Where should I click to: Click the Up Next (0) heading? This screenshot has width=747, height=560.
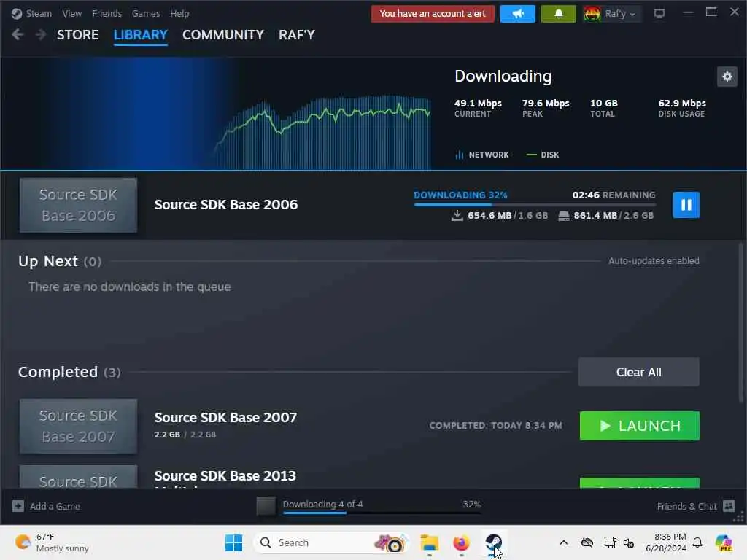coord(60,262)
